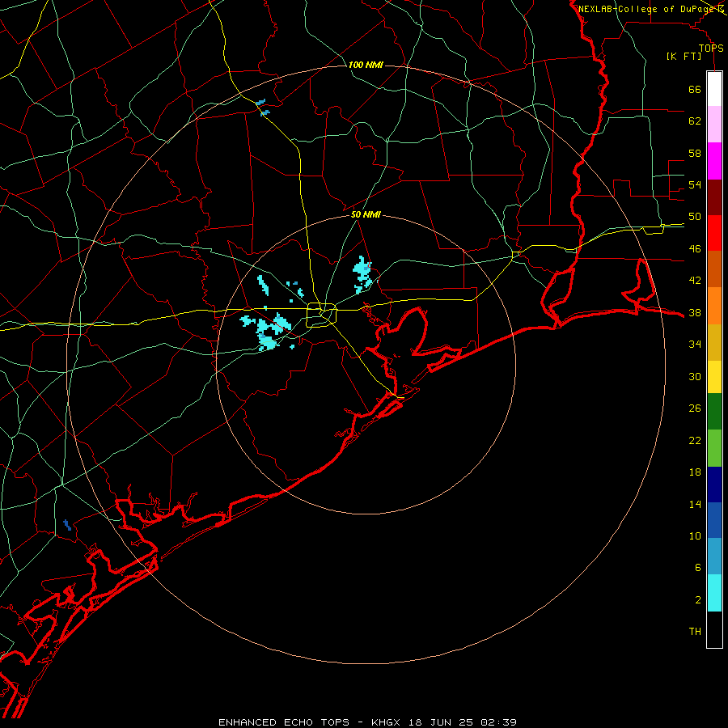
Task: Select the magenta legend color block
Action: [x=714, y=161]
